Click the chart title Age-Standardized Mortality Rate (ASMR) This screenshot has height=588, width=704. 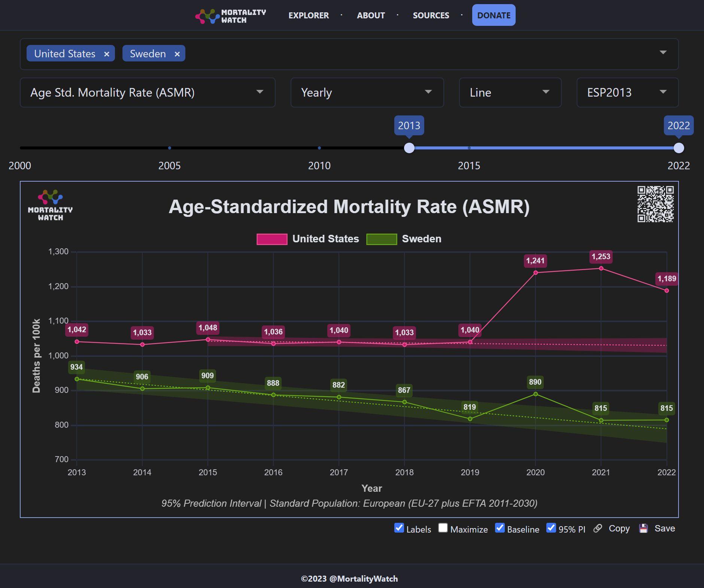pyautogui.click(x=349, y=207)
